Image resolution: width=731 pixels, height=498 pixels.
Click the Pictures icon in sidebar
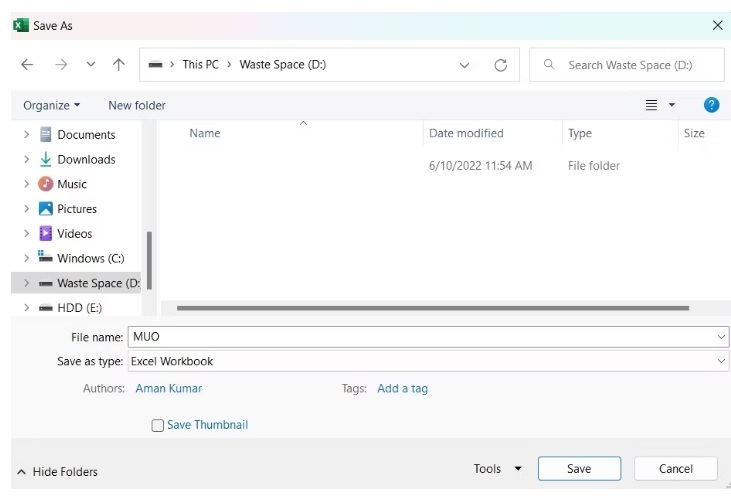pos(46,208)
